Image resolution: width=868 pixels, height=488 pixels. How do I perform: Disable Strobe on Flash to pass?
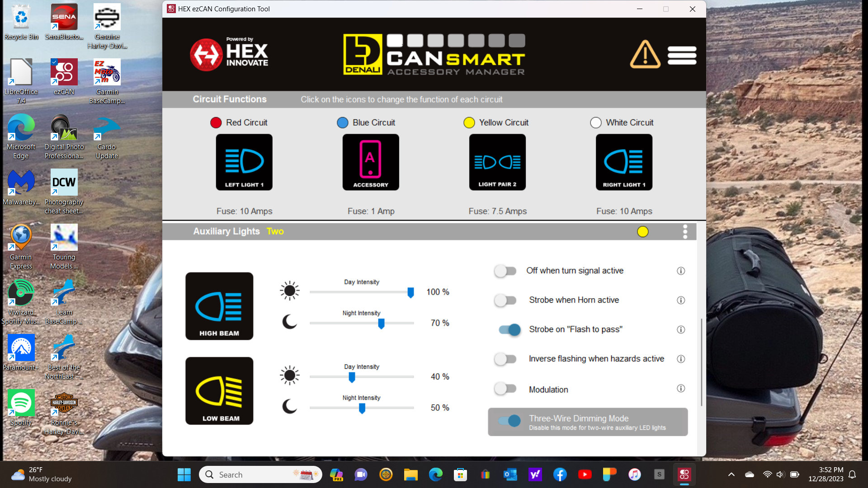pyautogui.click(x=509, y=330)
